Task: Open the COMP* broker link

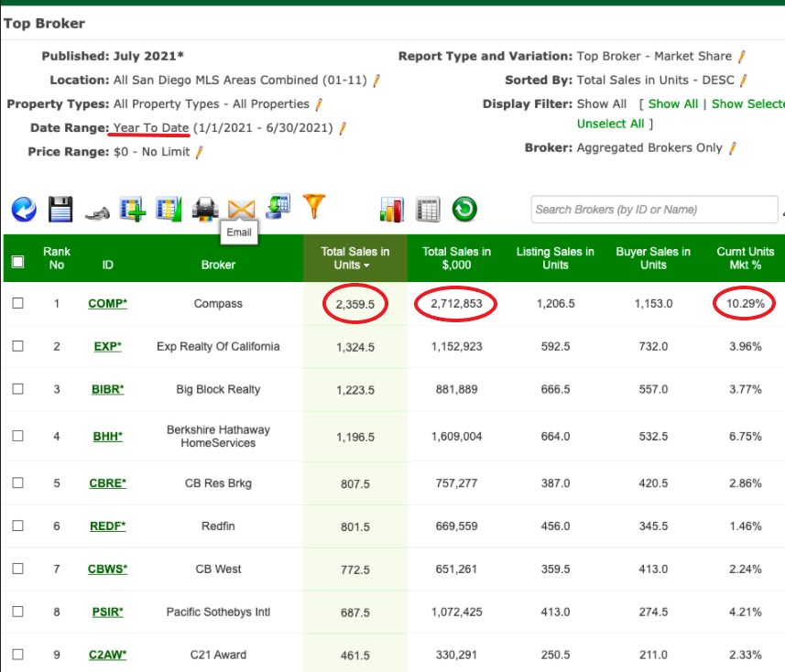Action: pyautogui.click(x=108, y=304)
